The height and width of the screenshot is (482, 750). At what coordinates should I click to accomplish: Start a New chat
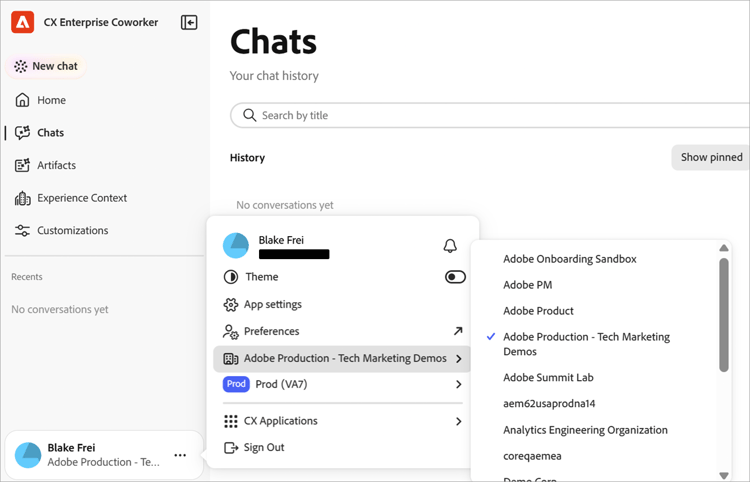[x=46, y=66]
